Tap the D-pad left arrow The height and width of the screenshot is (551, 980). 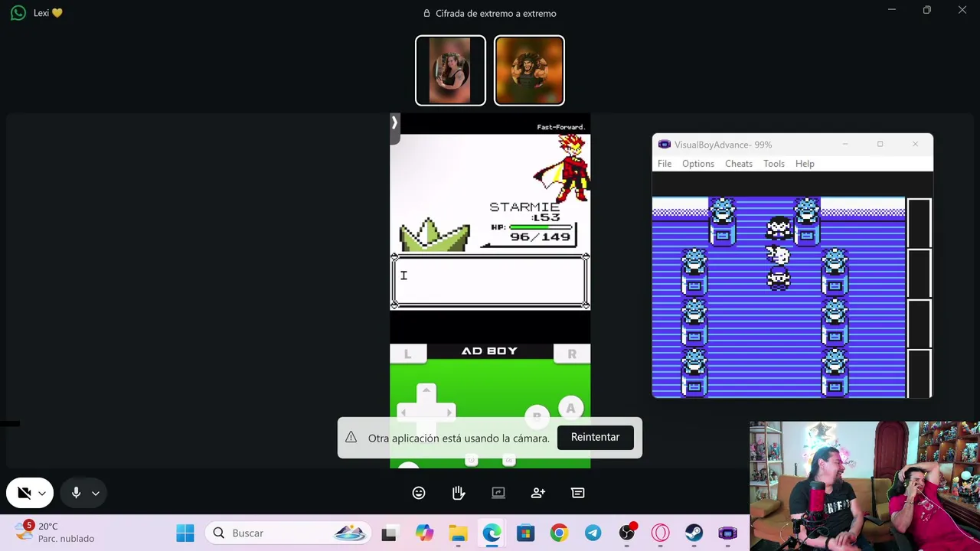tap(405, 412)
